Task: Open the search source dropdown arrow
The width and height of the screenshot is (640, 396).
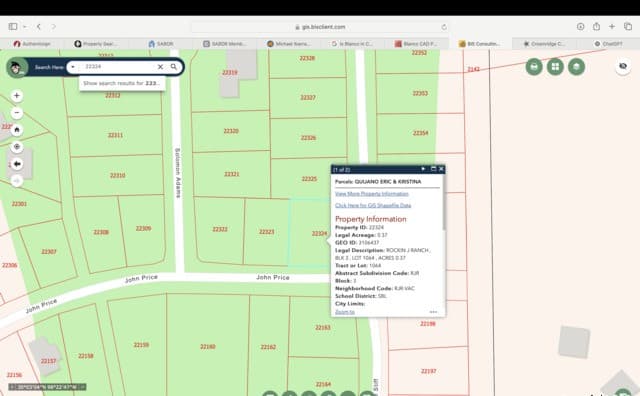Action: (73, 67)
